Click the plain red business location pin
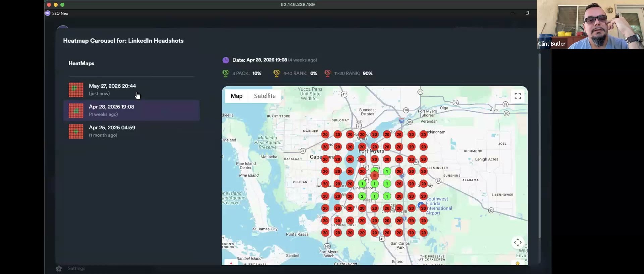The width and height of the screenshot is (644, 274). (375, 175)
